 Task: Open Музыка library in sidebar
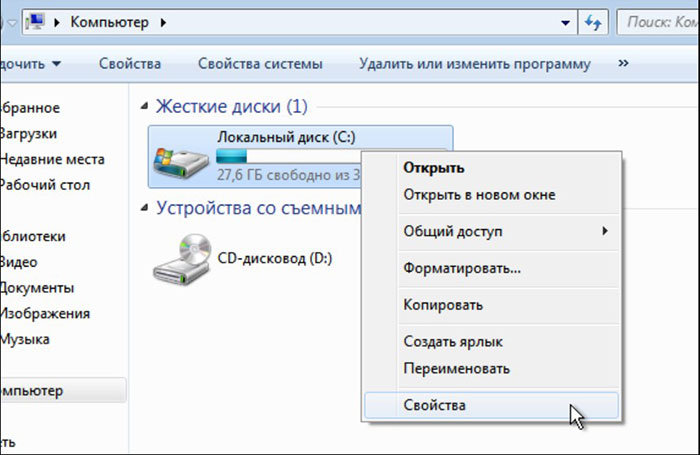(25, 339)
